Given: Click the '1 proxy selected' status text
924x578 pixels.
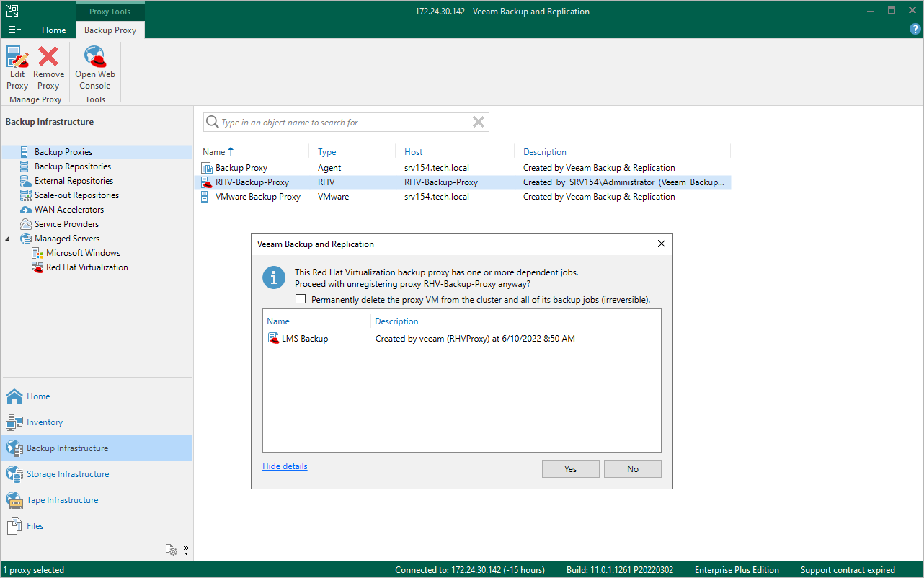Looking at the screenshot, I should click(x=34, y=570).
